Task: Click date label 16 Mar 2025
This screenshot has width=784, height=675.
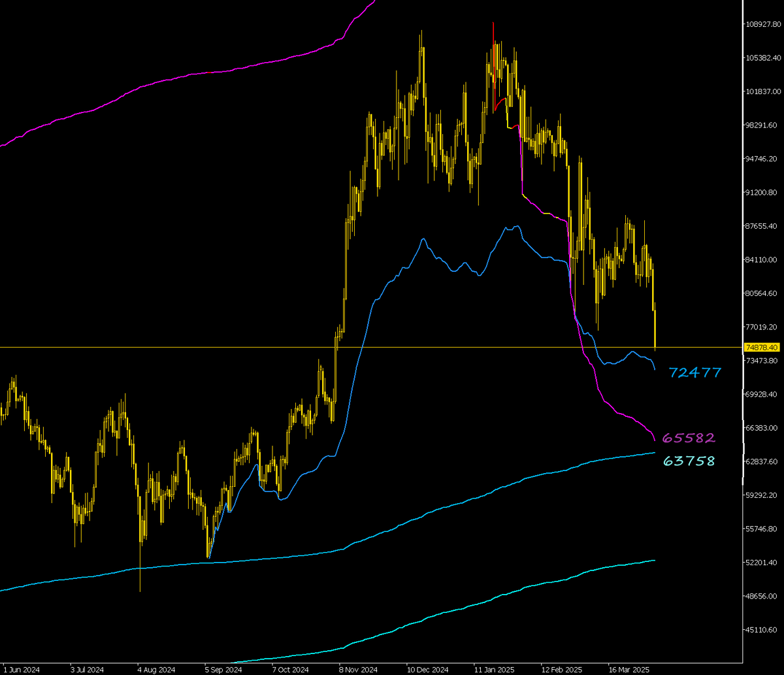Action: coord(629,670)
